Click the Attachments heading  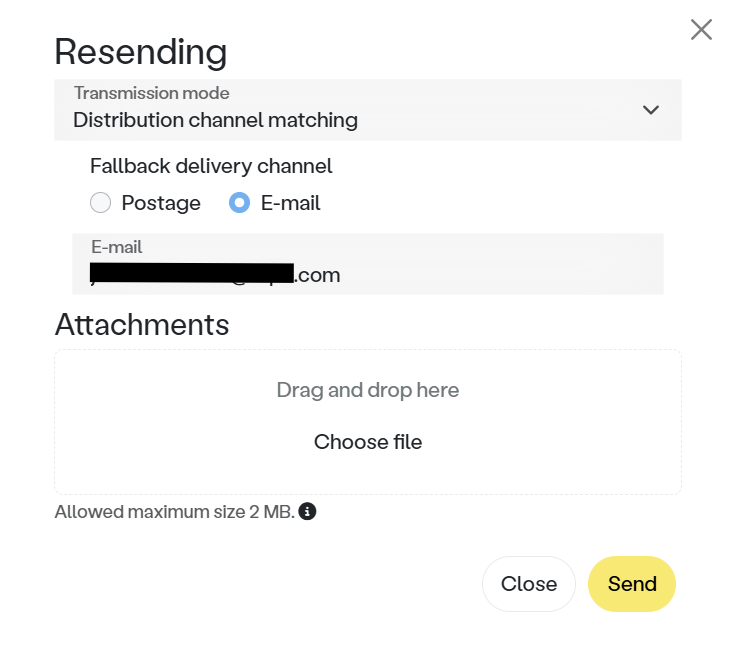(142, 325)
